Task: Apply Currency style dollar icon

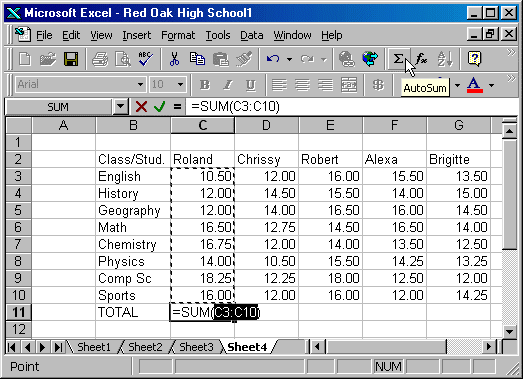Action: coord(378,85)
